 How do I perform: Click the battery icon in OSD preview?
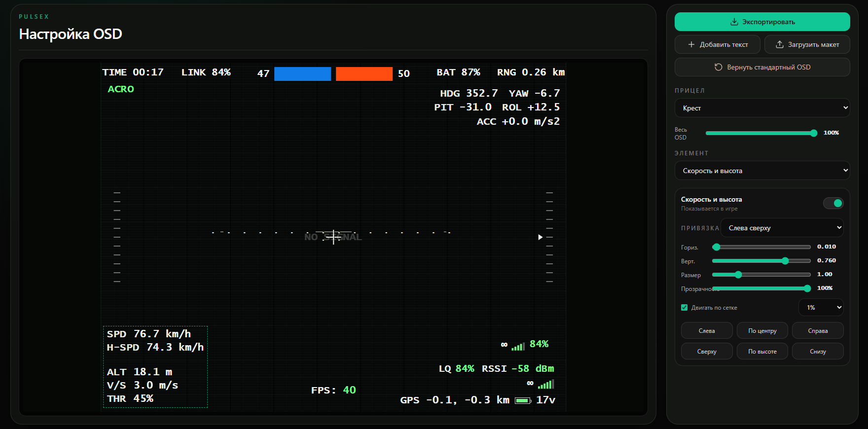click(523, 400)
